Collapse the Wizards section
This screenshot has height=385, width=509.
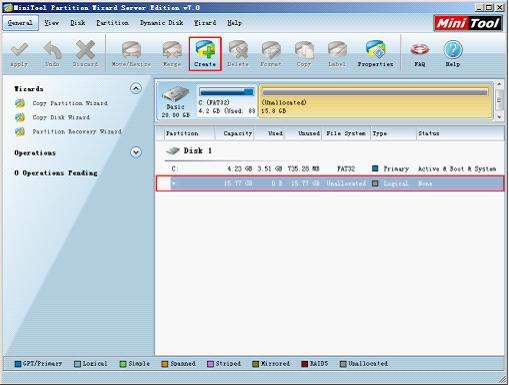click(x=136, y=88)
